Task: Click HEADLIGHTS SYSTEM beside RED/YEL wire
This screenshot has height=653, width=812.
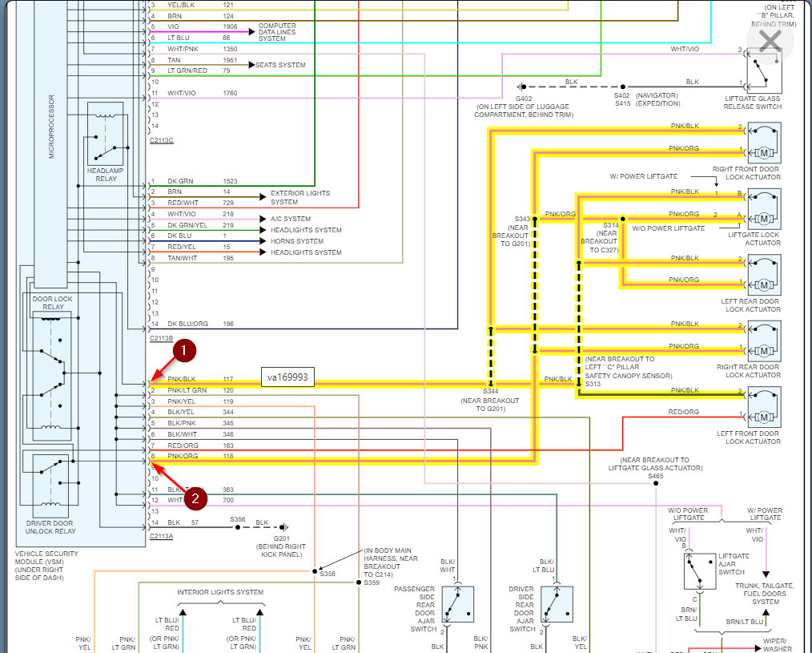Action: pyautogui.click(x=306, y=252)
